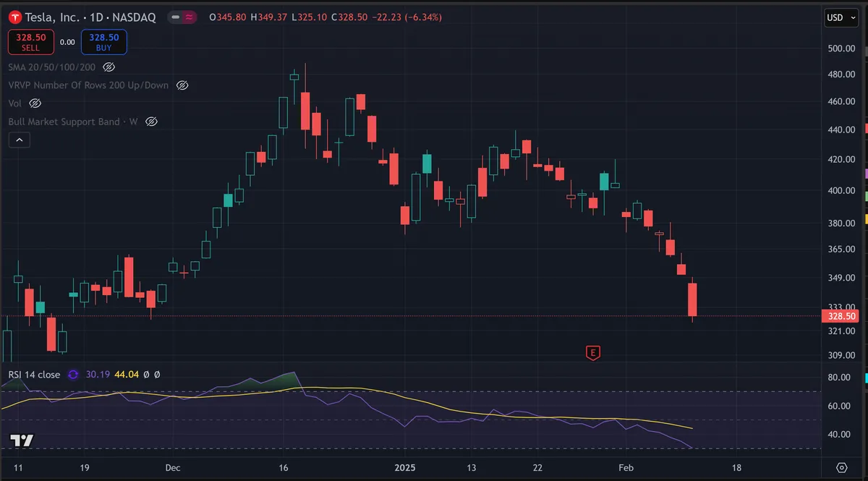Select the VRVP Number Of Rows label
Viewport: 868px width, 481px height.
point(88,85)
